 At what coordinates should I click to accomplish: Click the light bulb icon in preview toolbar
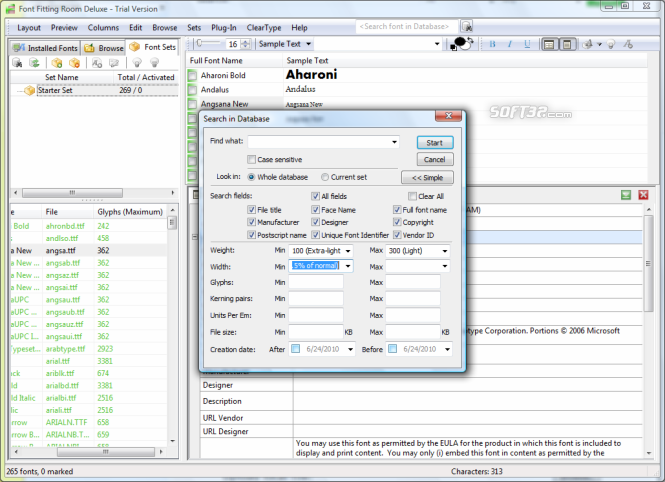[x=611, y=44]
